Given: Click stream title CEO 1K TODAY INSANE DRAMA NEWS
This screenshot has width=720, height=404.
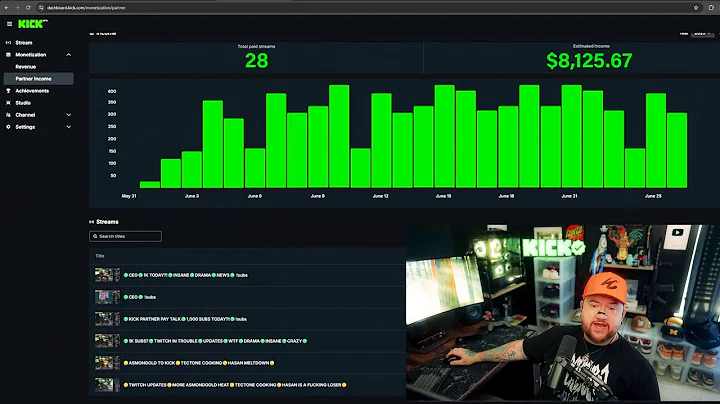Looking at the screenshot, I should point(186,275).
